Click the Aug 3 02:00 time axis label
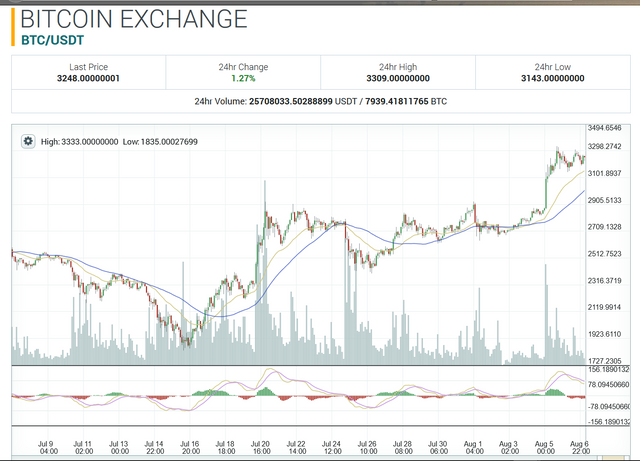Viewport: 640px width, 461px height. pyautogui.click(x=509, y=448)
